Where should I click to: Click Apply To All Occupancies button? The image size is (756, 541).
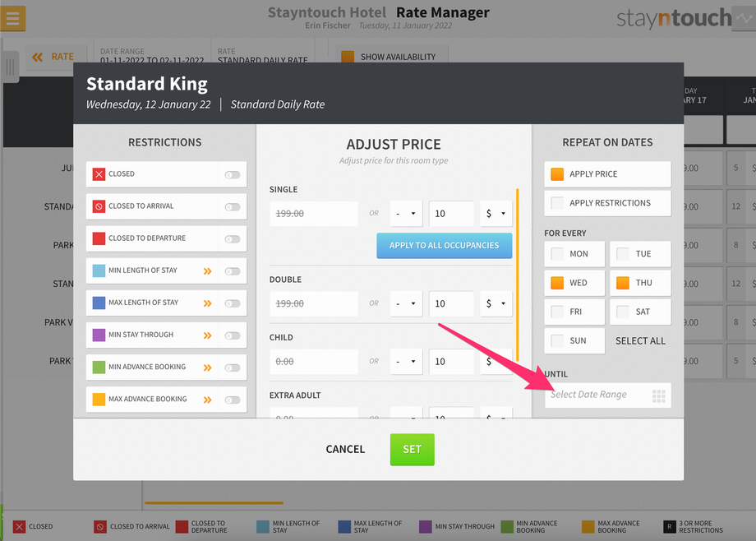(444, 246)
